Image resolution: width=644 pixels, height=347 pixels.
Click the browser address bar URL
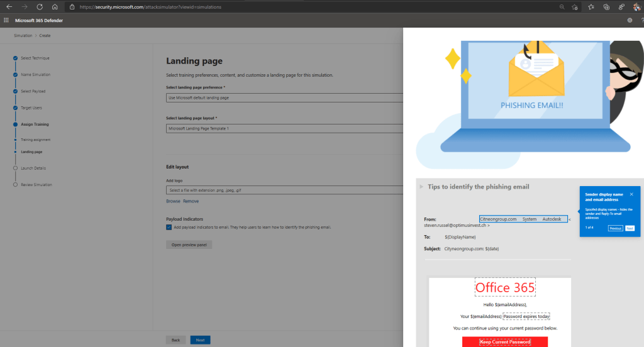click(x=151, y=7)
